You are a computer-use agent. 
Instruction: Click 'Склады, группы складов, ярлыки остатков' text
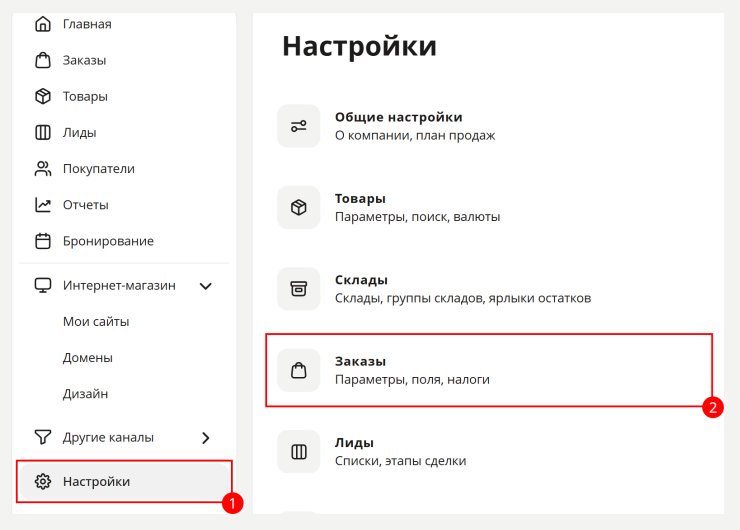click(x=463, y=298)
